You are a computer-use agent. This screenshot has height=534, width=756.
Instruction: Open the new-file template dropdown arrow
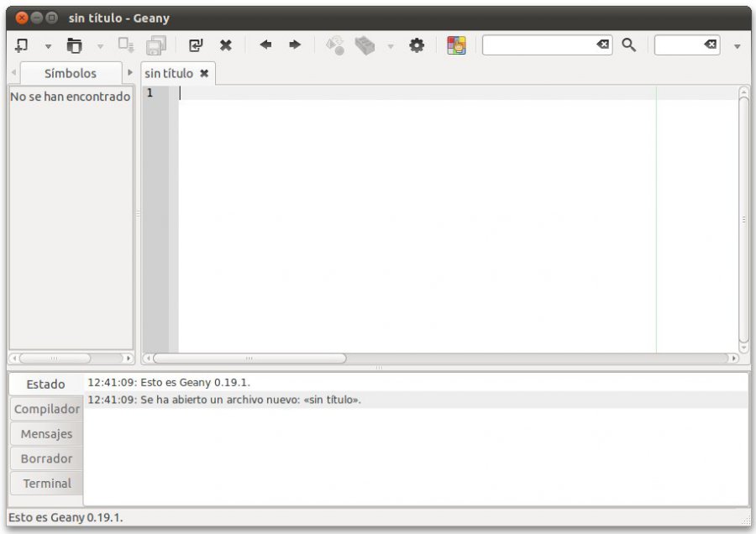coord(48,46)
